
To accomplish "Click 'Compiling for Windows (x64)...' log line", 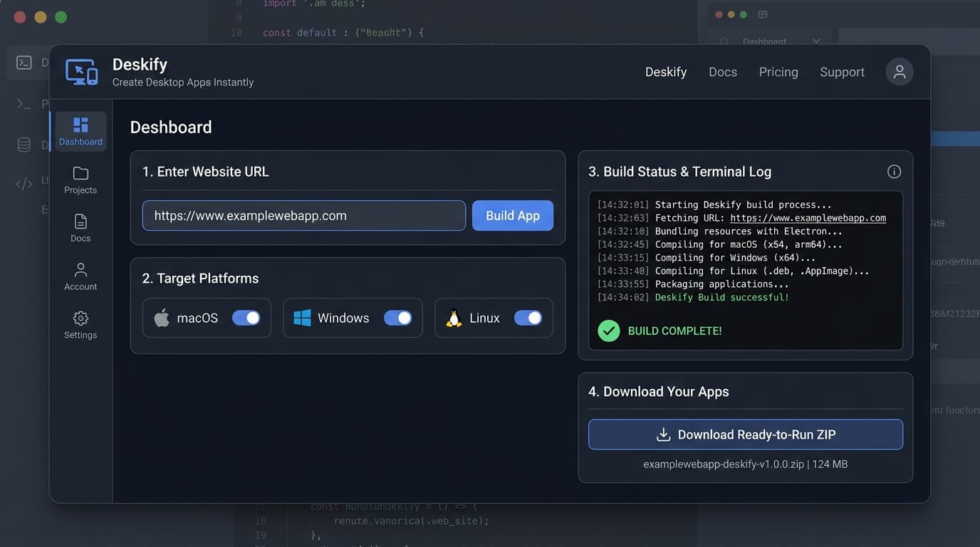I will click(736, 257).
